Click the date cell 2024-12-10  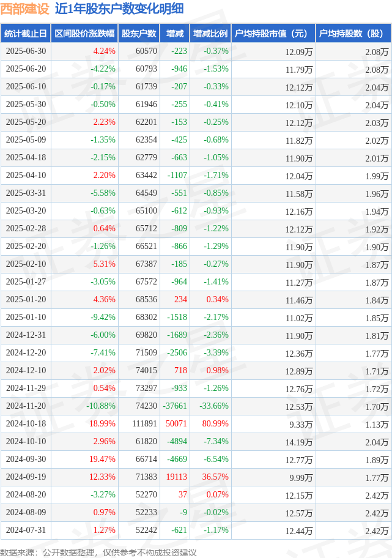tap(26, 370)
